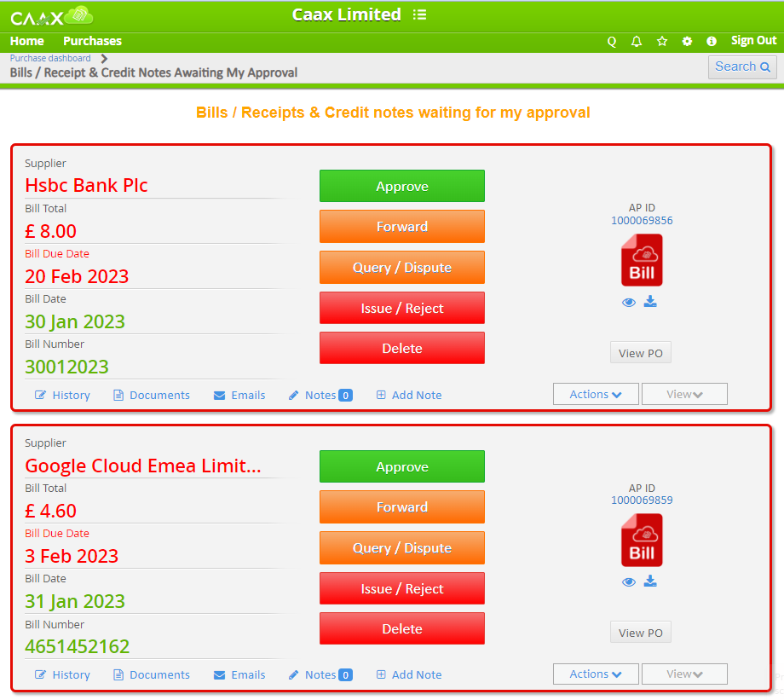784x700 pixels.
Task: Add Note to Hsbc Bank bill
Action: [409, 396]
